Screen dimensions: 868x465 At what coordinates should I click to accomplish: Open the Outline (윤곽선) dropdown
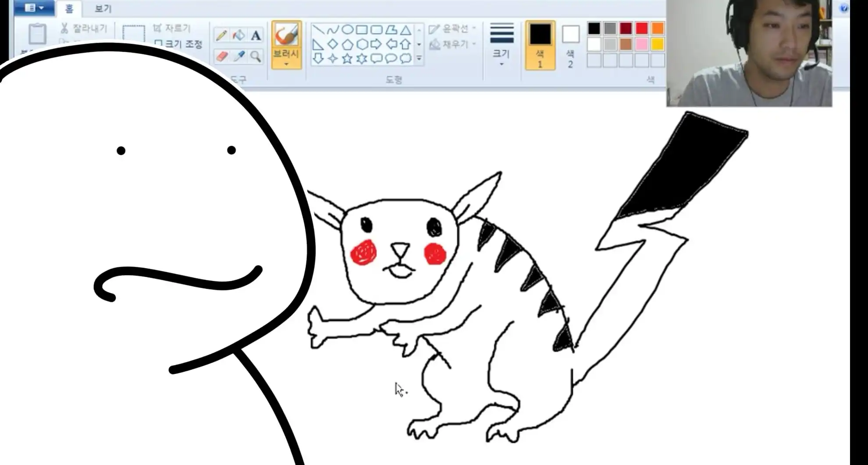[x=452, y=29]
